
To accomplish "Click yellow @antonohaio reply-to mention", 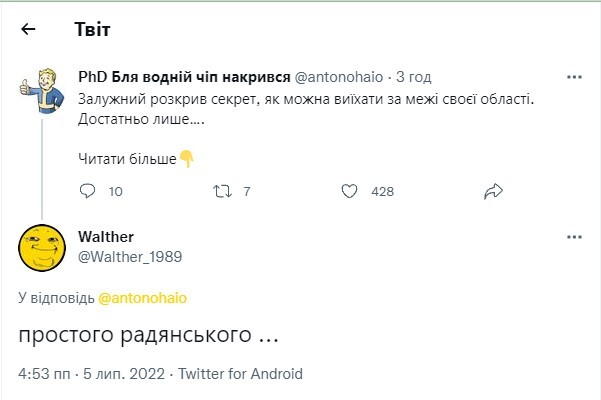I will coord(144,298).
